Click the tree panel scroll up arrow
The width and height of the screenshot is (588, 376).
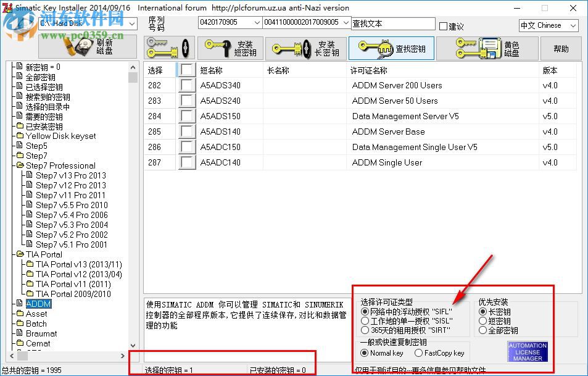click(133, 67)
